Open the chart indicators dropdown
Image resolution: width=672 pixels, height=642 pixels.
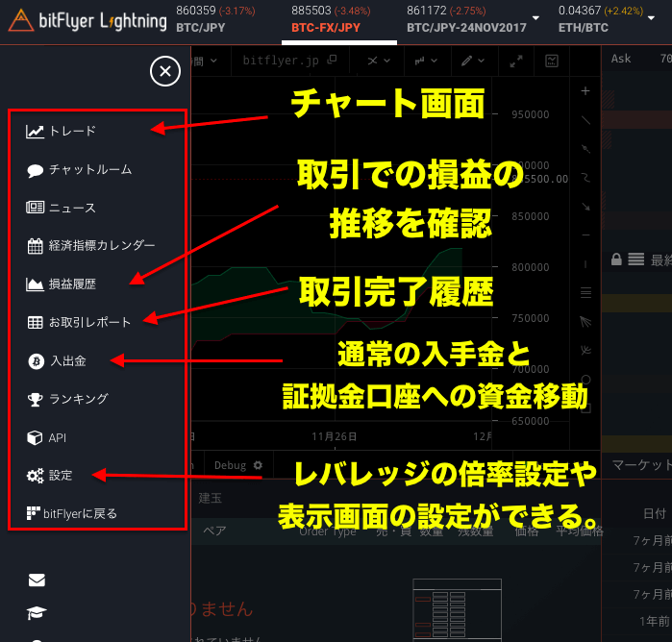379,61
